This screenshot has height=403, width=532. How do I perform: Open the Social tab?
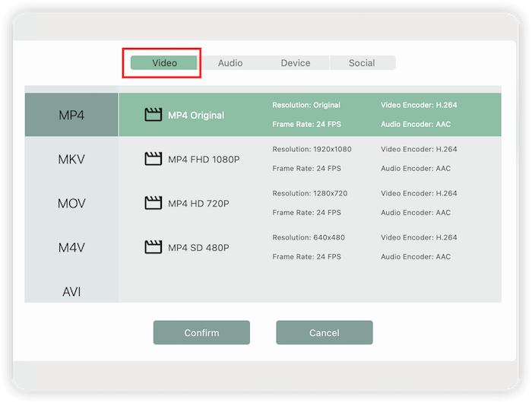click(362, 63)
